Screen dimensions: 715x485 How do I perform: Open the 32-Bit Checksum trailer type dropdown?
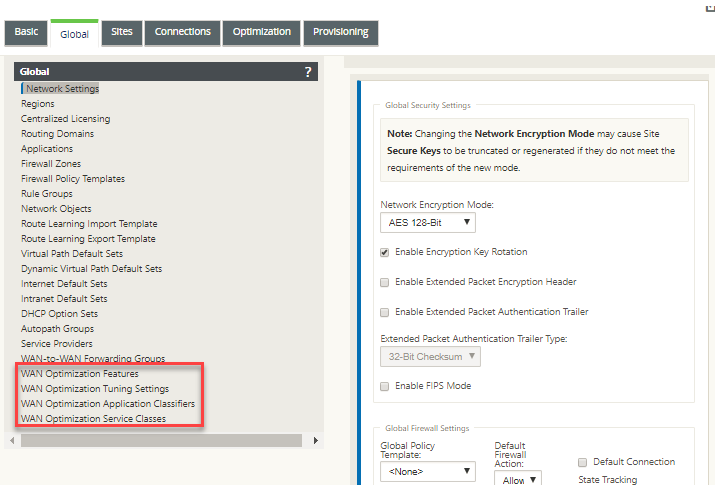[x=430, y=356]
